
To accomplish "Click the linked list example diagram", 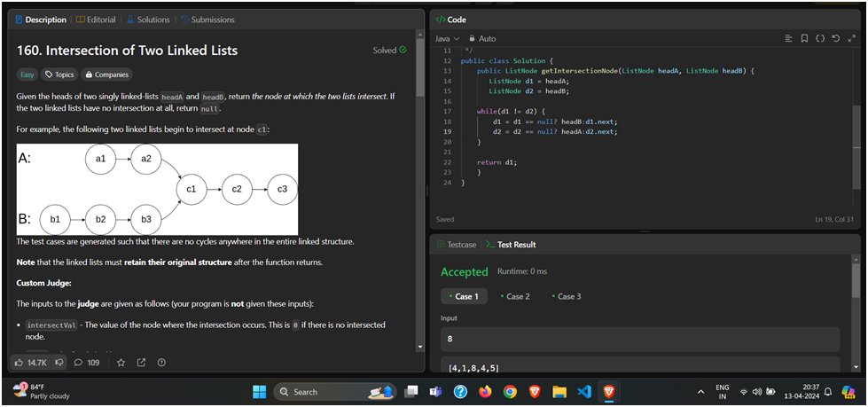I will pos(157,190).
